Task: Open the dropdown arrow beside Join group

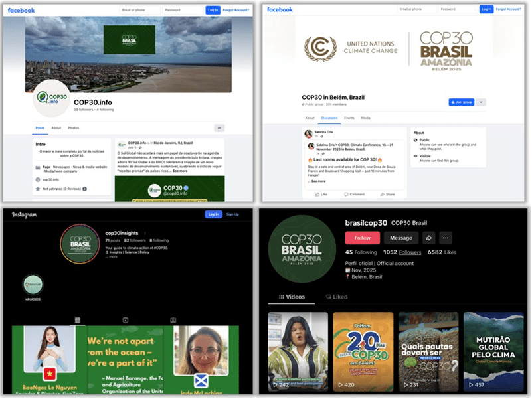Action: coord(481,103)
